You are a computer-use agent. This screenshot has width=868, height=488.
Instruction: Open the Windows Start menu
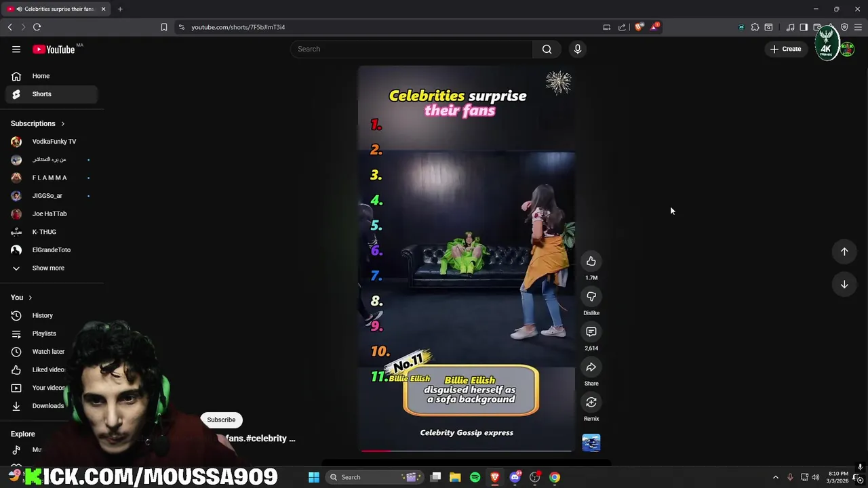click(x=313, y=477)
